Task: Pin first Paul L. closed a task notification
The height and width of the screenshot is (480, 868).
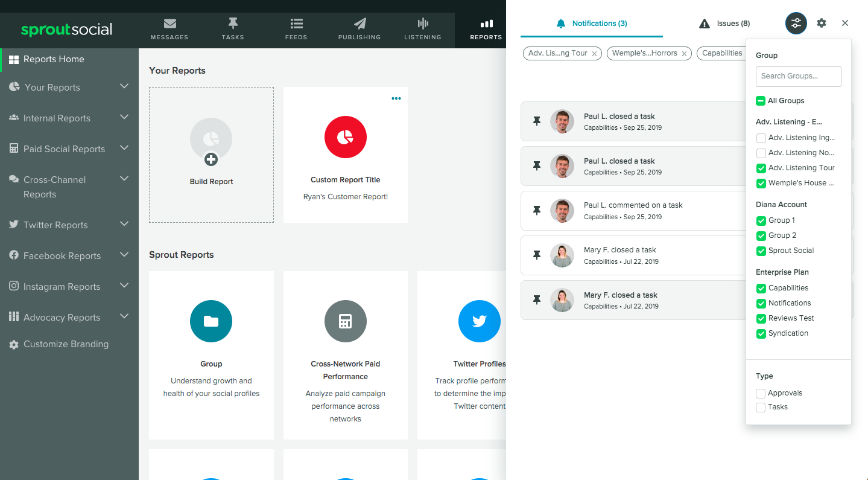Action: [537, 121]
